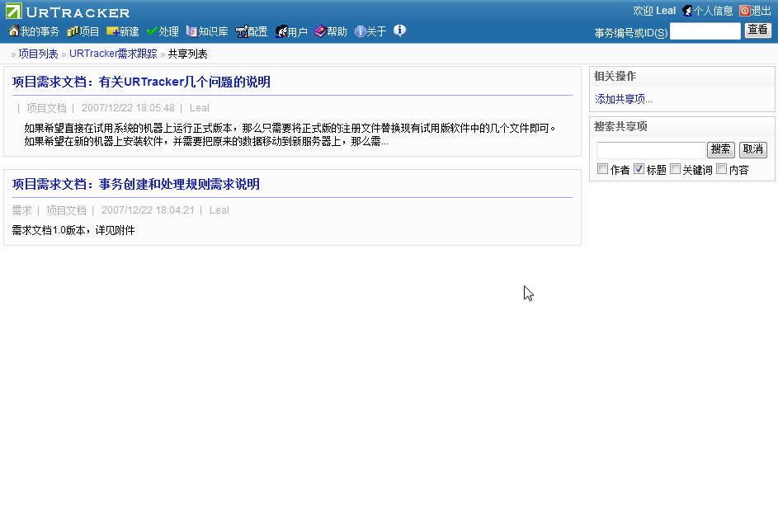778x532 pixels.
Task: Click the home icon beside 我的事务
Action: click(14, 31)
